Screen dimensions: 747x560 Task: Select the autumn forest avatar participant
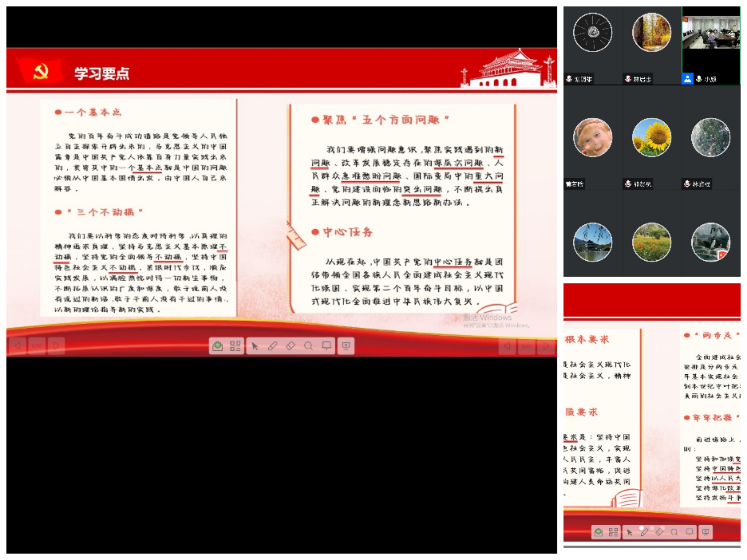tap(652, 32)
